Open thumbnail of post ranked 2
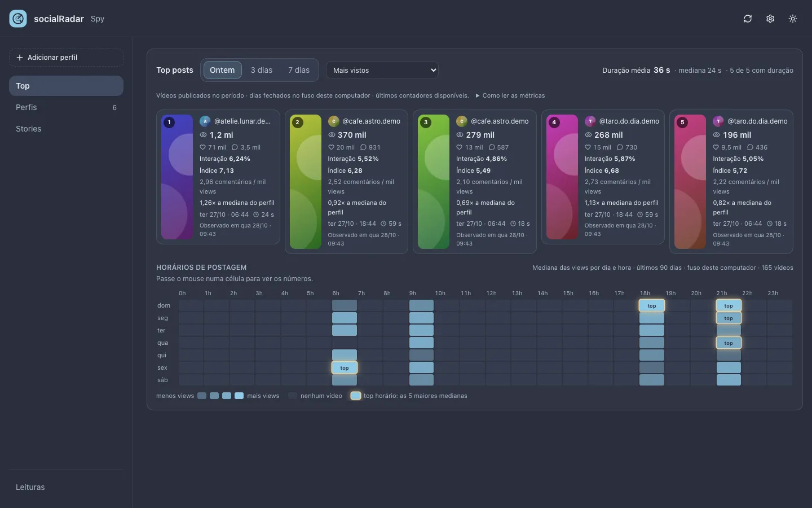812x508 pixels. pos(306,182)
